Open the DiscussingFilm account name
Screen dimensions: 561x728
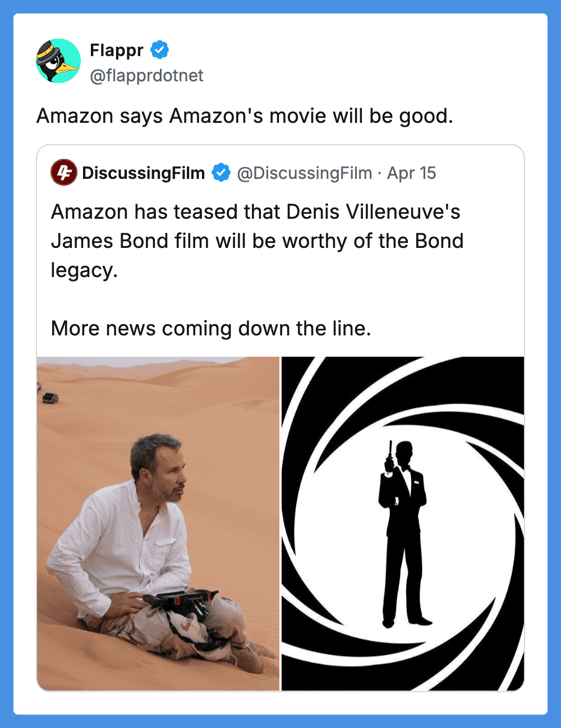(x=144, y=173)
